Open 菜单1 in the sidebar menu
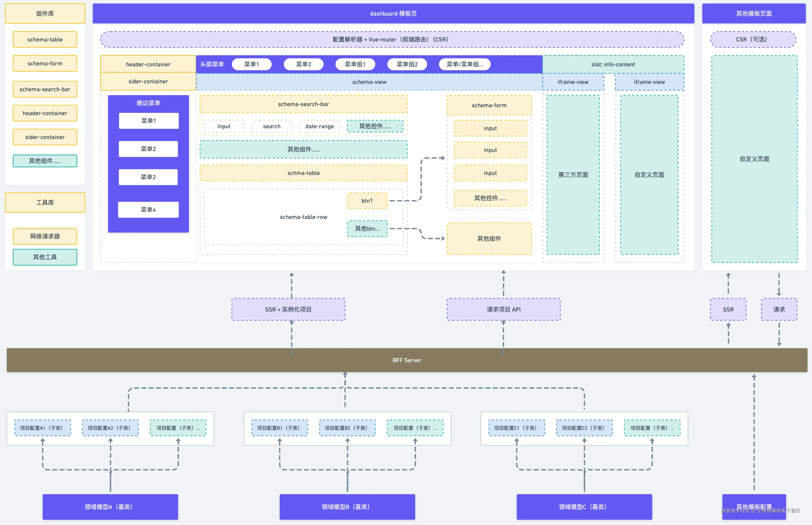The image size is (812, 525). point(149,121)
